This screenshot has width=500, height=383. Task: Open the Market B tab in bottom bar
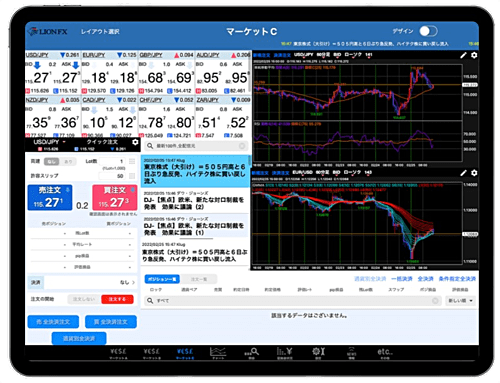(152, 353)
